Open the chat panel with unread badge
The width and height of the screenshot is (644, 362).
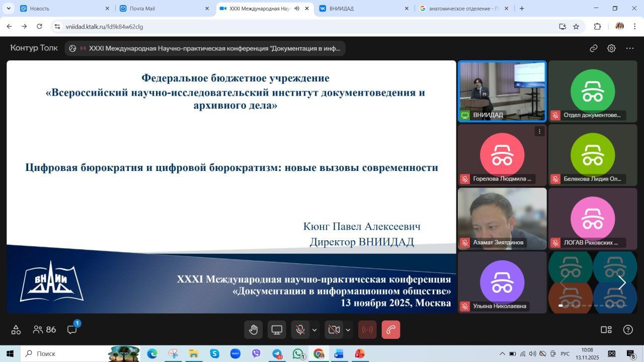coord(72,330)
